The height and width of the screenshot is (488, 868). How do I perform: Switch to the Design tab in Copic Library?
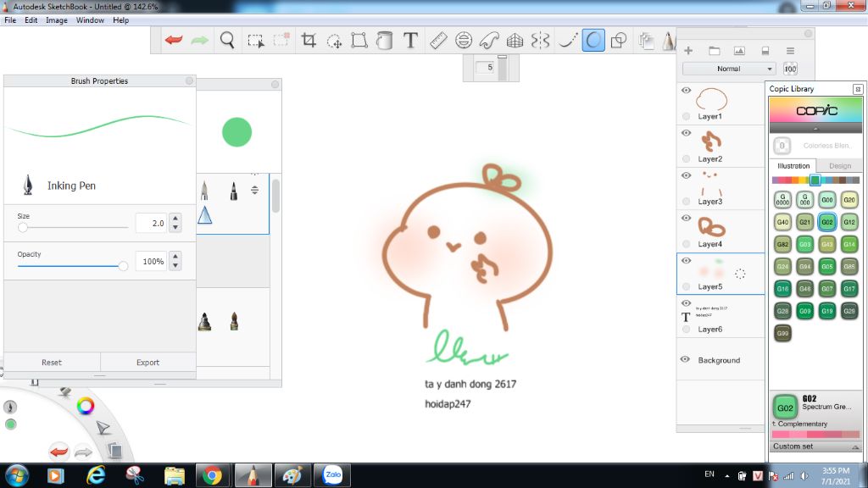coord(840,166)
